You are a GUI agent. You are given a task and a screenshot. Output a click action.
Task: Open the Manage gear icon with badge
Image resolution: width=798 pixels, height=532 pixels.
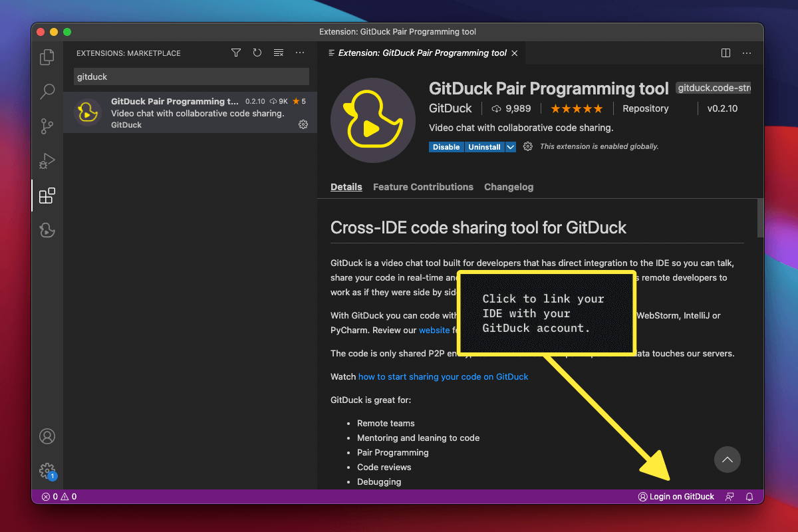click(x=47, y=471)
